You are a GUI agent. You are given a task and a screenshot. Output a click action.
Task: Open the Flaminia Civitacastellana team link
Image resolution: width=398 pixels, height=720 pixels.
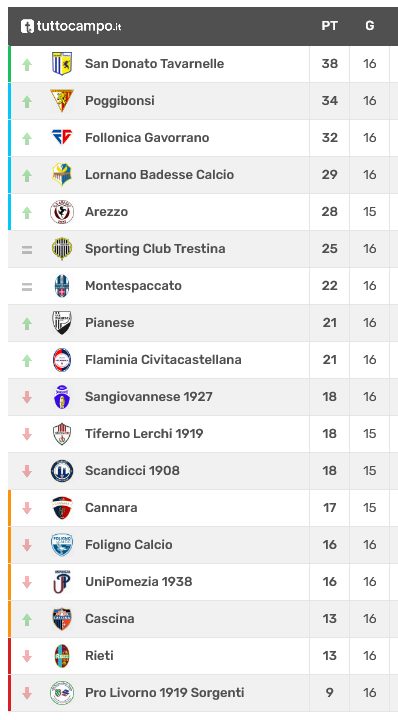[x=163, y=360]
